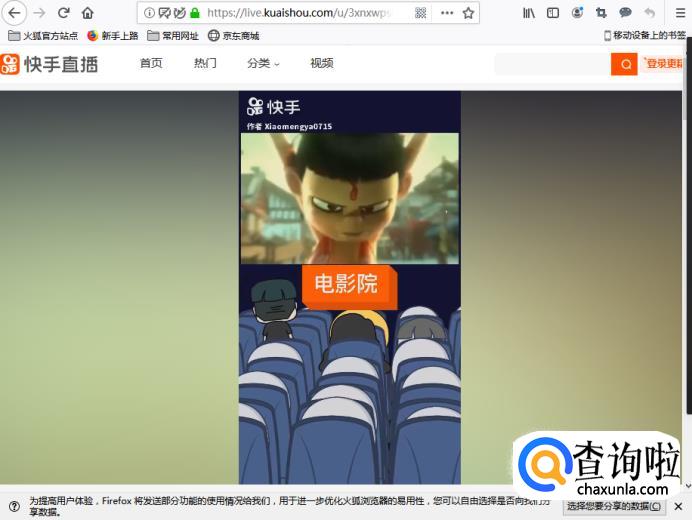Screen dimensions: 692x520
Task: Open the 新手上路 bookmark
Action: (113, 36)
